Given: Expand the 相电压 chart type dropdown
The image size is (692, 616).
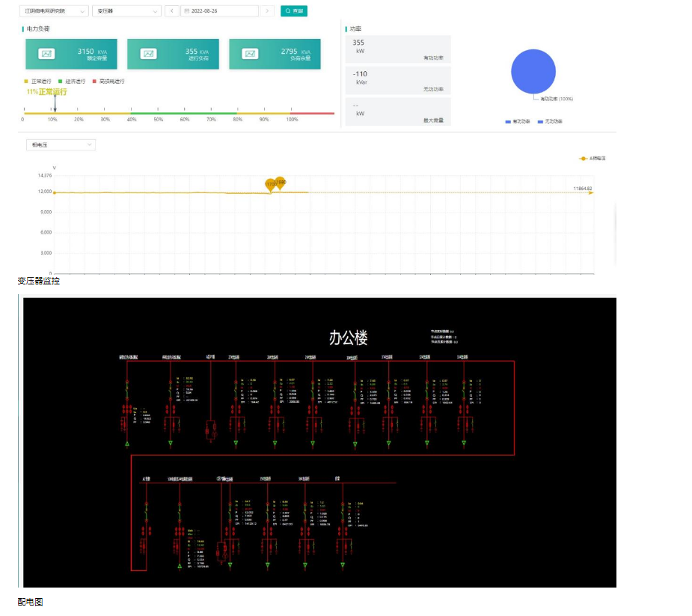Looking at the screenshot, I should point(60,144).
